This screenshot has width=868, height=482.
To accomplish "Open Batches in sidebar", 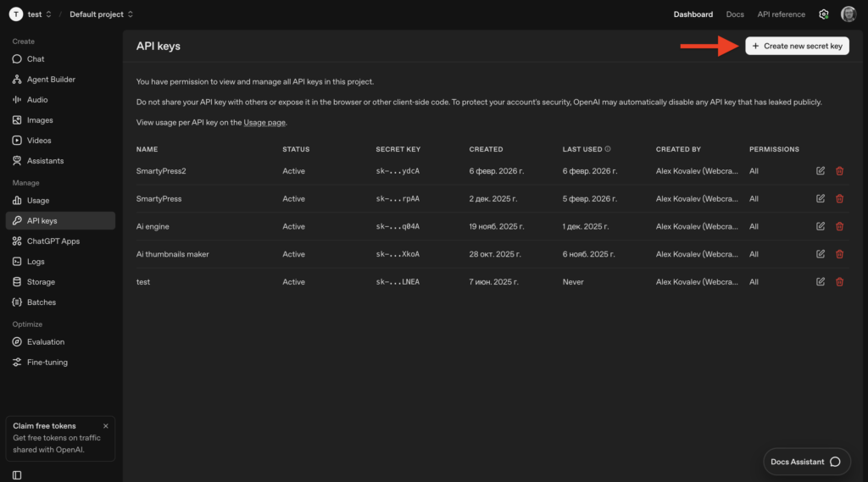I will (x=60, y=302).
